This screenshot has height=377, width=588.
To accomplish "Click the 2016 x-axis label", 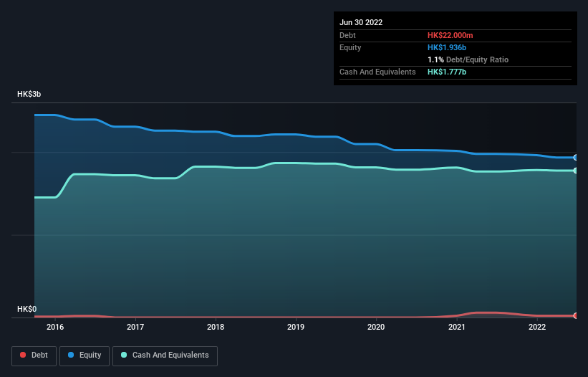I will point(55,327).
